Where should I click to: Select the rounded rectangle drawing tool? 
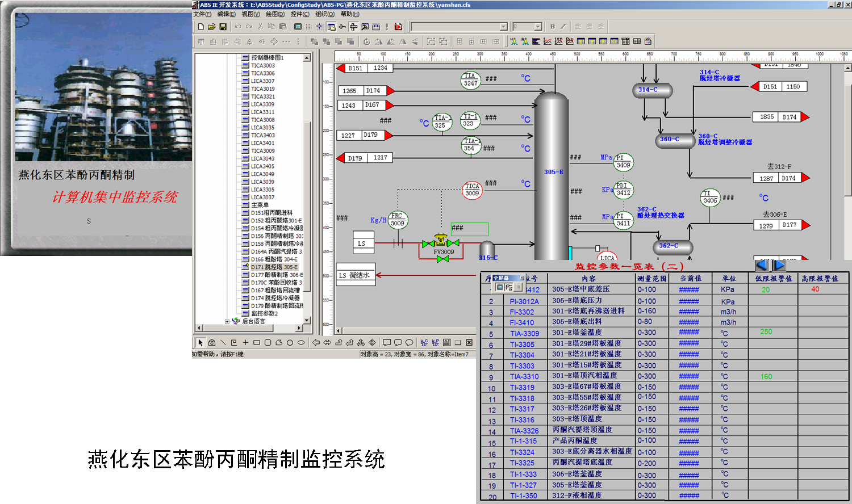[x=268, y=342]
